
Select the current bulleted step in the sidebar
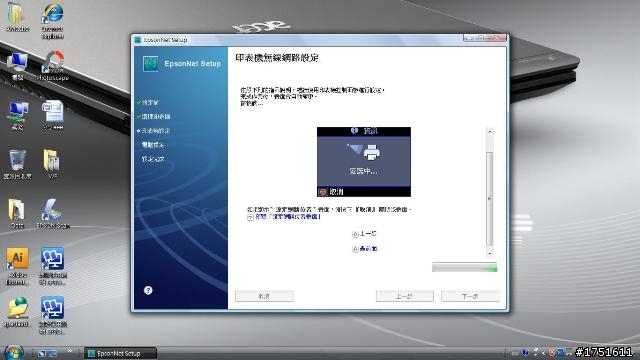153,131
